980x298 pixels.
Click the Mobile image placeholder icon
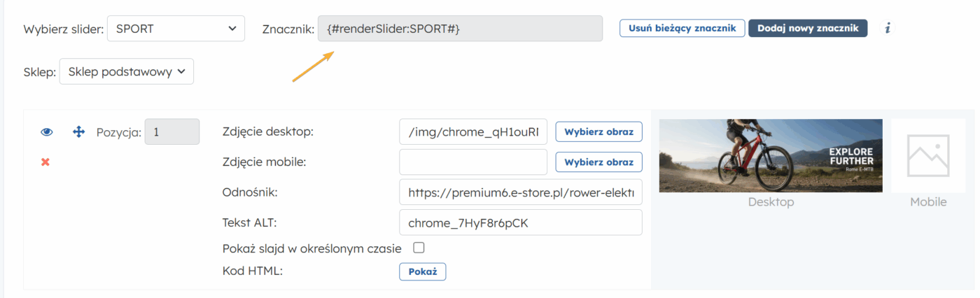(927, 155)
